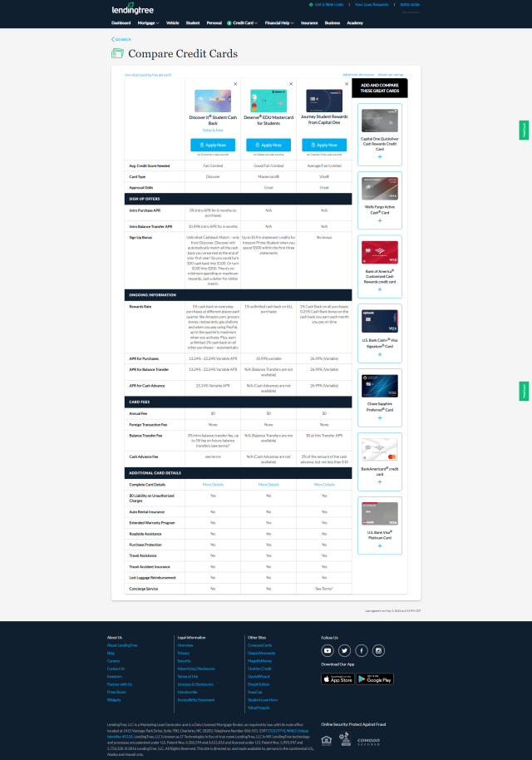
Task: Add U.S. Bank Cash+ Visa Signature plus icon
Action: click(380, 354)
